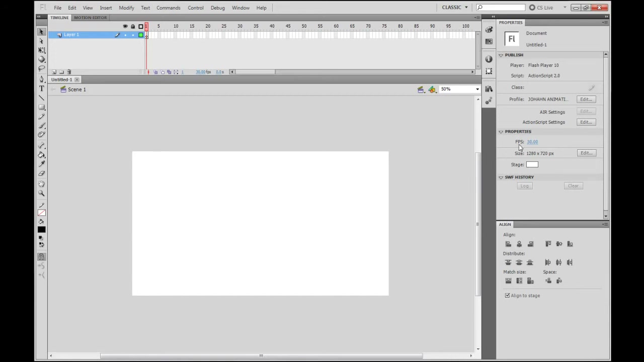Collapse the PUBLISH section

click(x=501, y=55)
